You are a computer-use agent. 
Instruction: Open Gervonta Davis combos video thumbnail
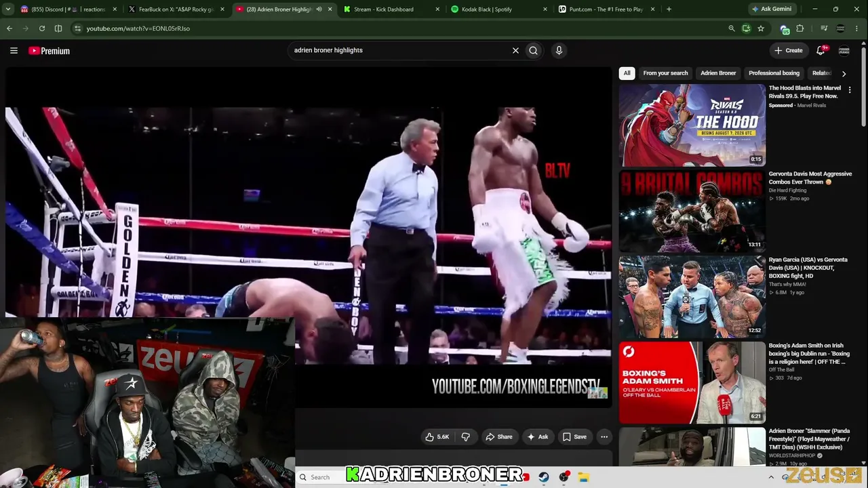[692, 211]
